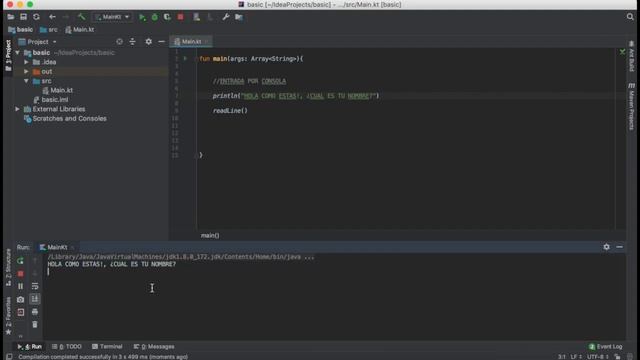The height and width of the screenshot is (360, 640).
Task: Toggle Ant Build side panel
Action: [x=631, y=56]
